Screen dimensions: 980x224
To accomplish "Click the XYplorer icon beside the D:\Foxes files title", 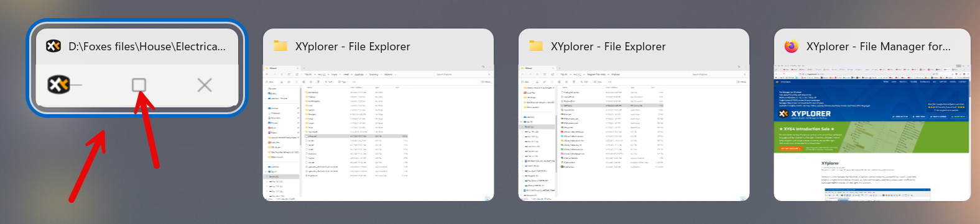I will [53, 46].
